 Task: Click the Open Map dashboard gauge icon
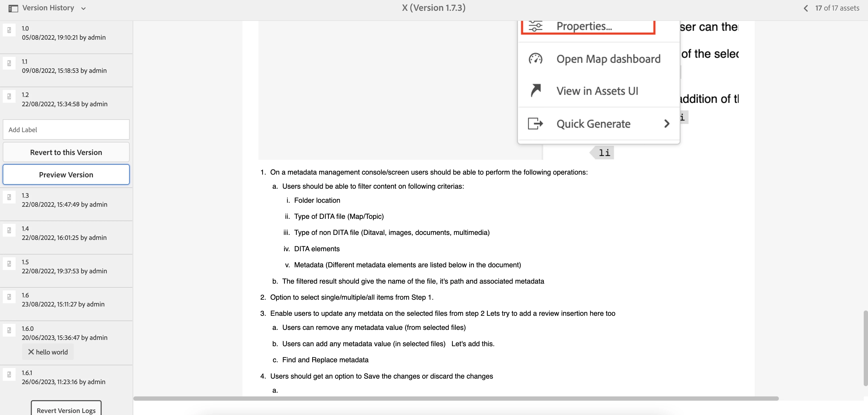[535, 59]
